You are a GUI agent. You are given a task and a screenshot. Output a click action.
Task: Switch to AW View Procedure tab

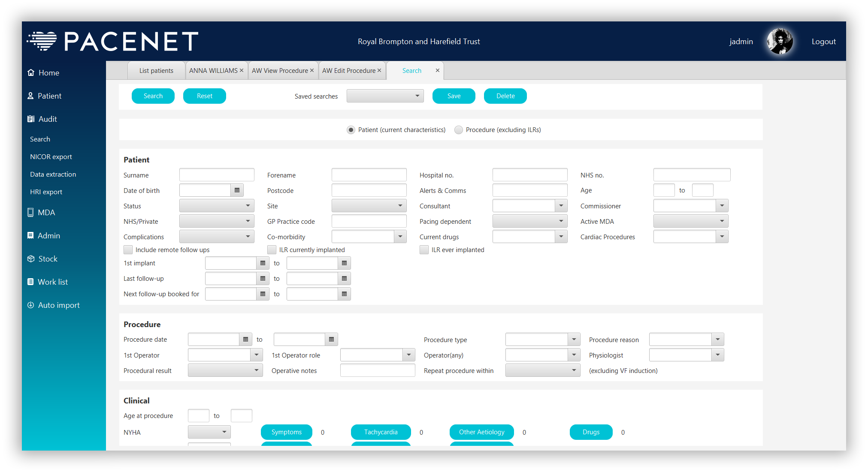coord(280,71)
